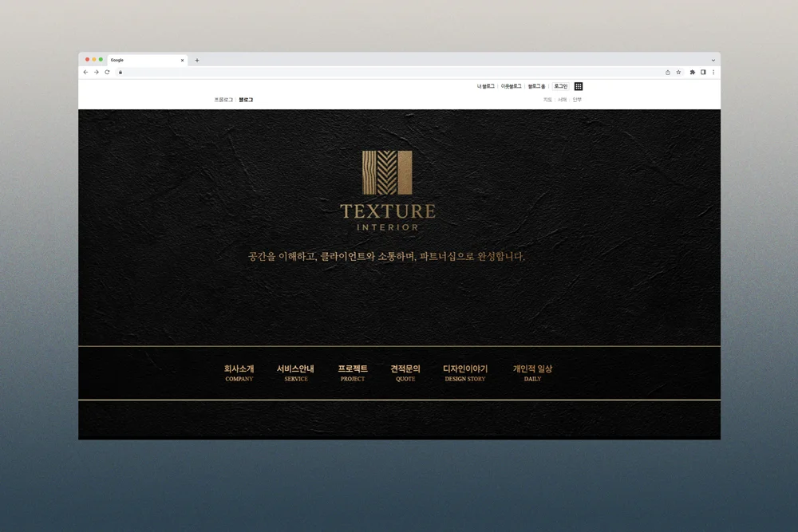798x532 pixels.
Task: Open a new browser tab with plus
Action: pos(196,59)
